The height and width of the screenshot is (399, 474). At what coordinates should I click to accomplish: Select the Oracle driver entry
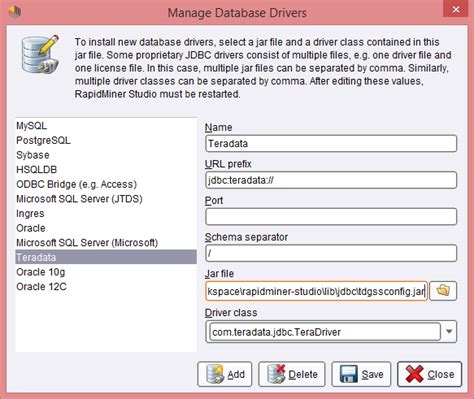click(x=106, y=228)
